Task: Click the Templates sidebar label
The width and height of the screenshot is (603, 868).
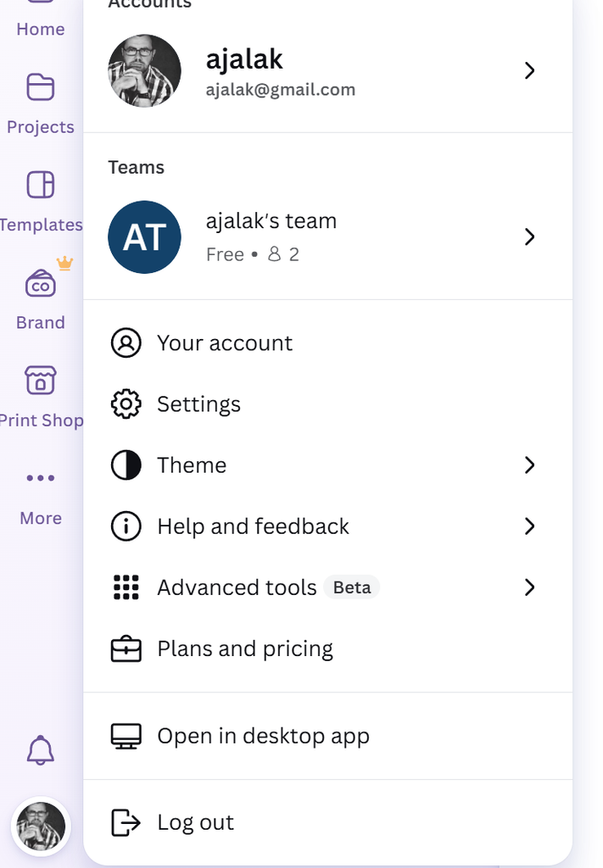Action: [42, 225]
